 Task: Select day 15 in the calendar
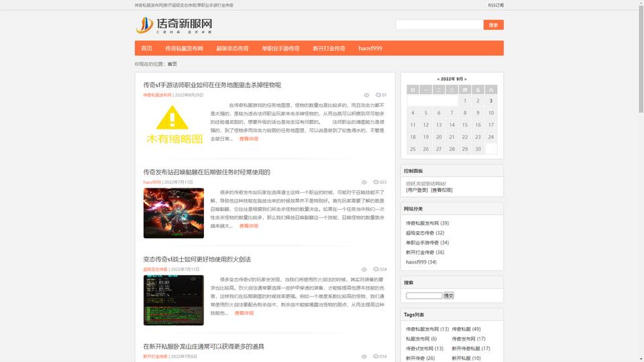(x=465, y=125)
